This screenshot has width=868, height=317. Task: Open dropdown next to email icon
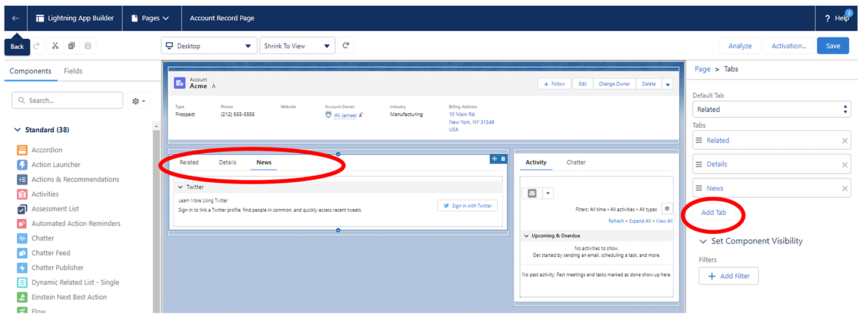pyautogui.click(x=548, y=193)
